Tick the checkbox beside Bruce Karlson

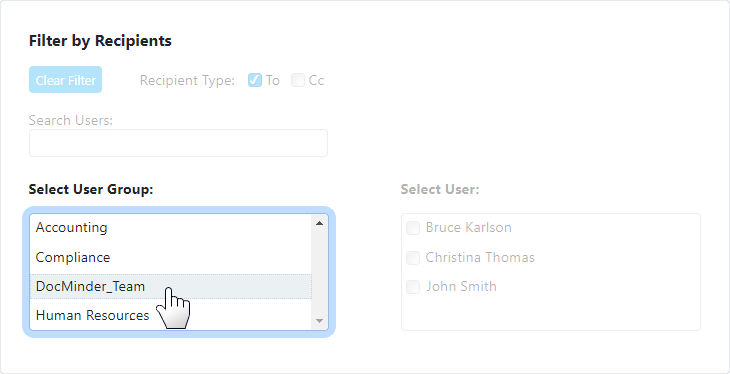pos(413,228)
